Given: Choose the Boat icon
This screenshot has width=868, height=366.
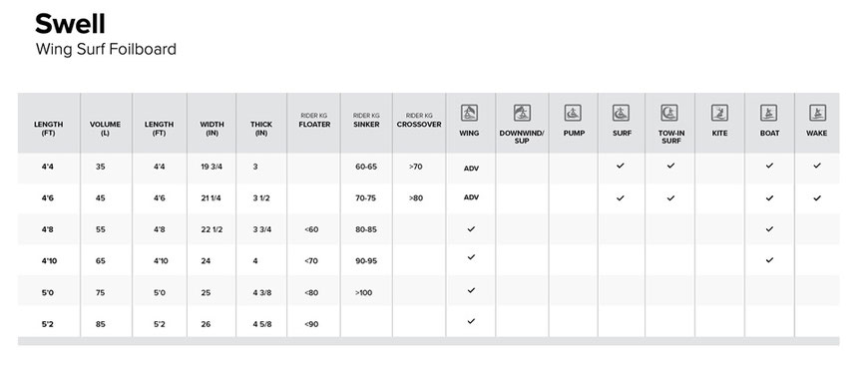Looking at the screenshot, I should (x=768, y=113).
